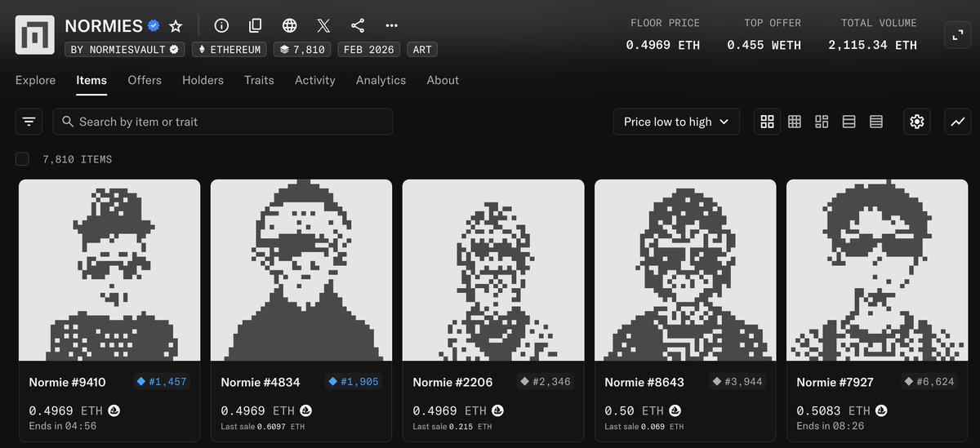
Task: Click the Normies collection logo
Action: tap(35, 35)
